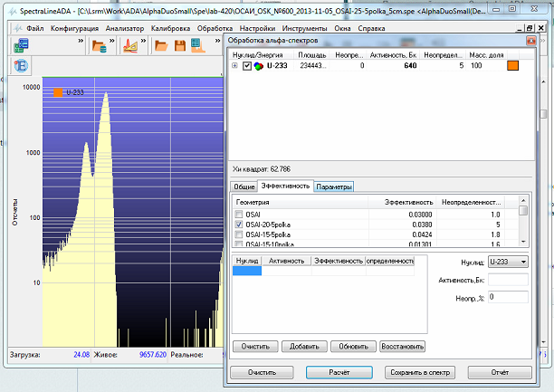Viewport: 554px width, 392px height.
Task: Click the open folder toolbar icon
Action: click(x=161, y=45)
